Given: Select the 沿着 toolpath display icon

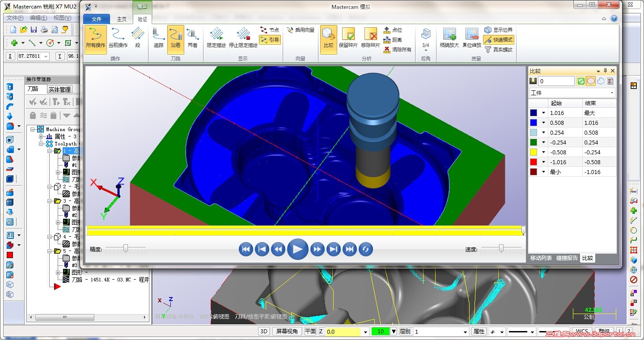Looking at the screenshot, I should tap(176, 39).
